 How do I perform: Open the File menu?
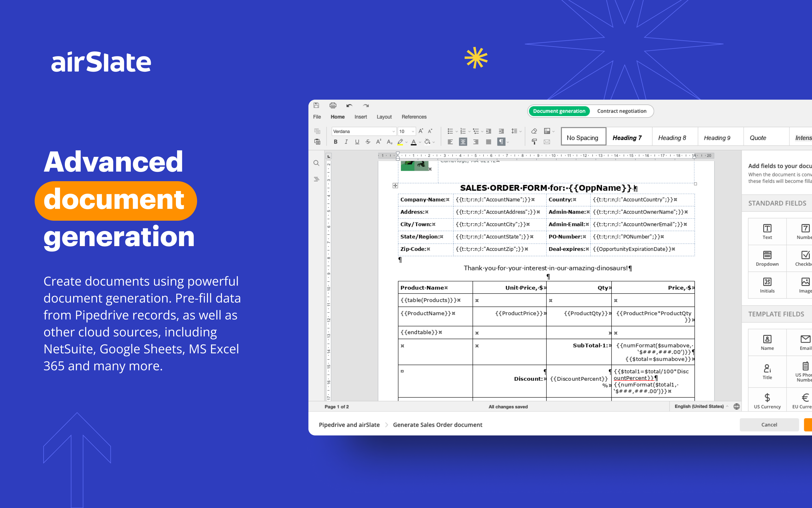[317, 117]
